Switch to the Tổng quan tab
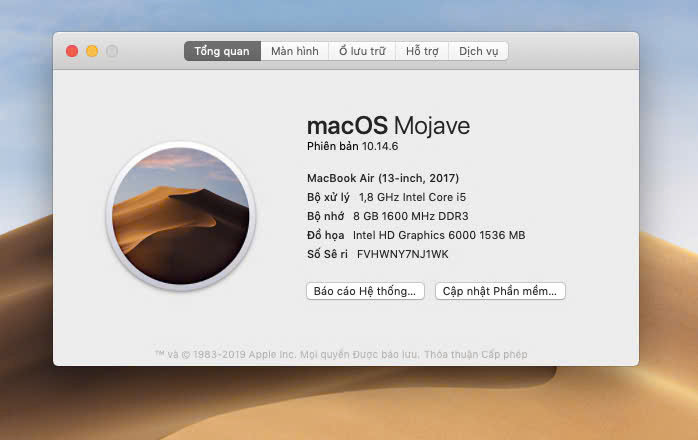Viewport: 698px width, 440px height. tap(222, 51)
